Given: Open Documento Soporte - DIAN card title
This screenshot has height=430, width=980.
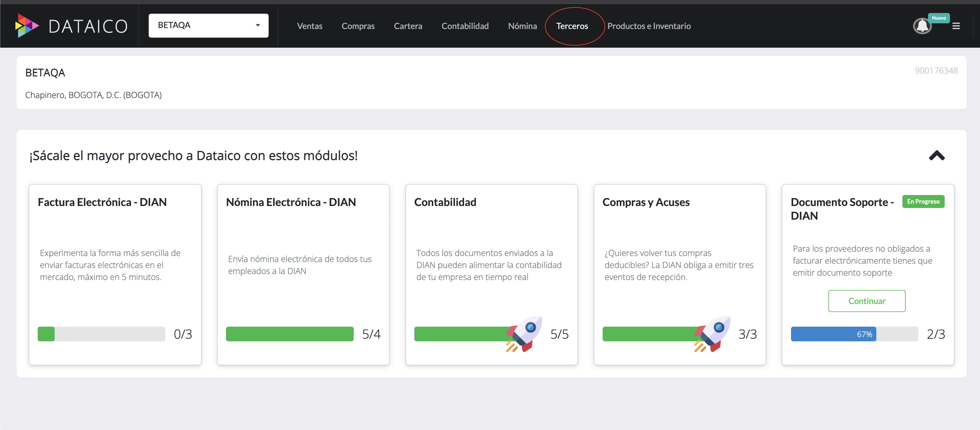Looking at the screenshot, I should [842, 209].
